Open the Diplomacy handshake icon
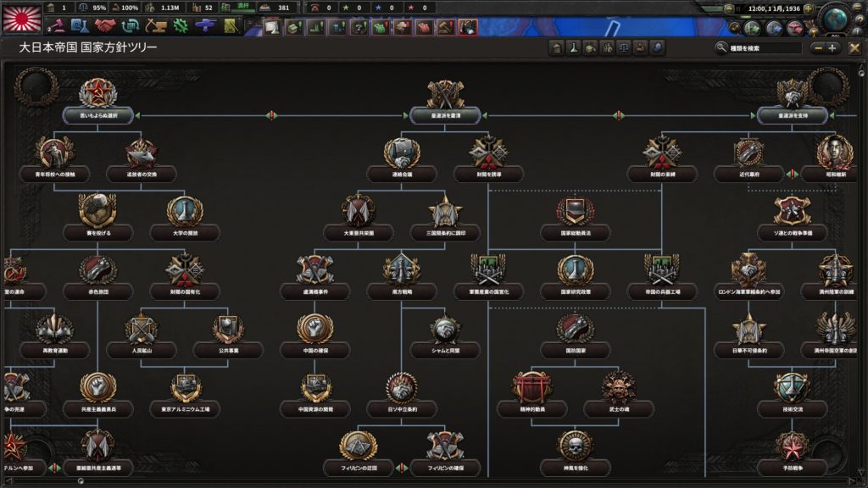 (104, 26)
